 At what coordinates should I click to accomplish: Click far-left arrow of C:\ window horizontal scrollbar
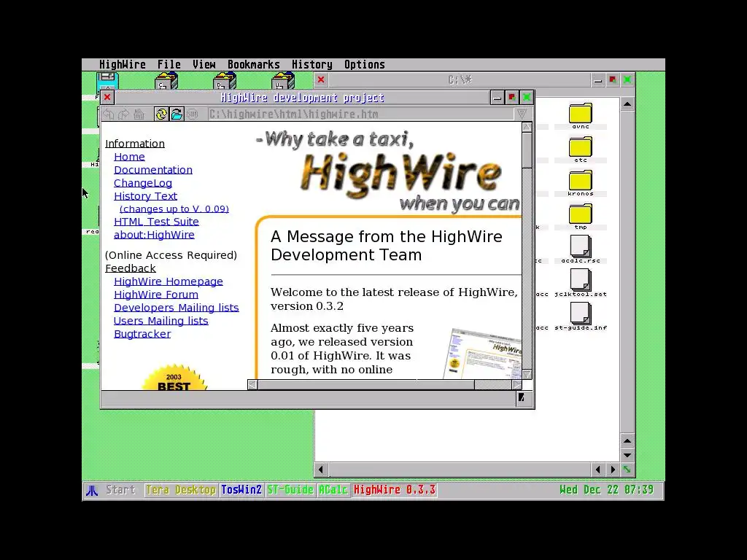pyautogui.click(x=321, y=470)
